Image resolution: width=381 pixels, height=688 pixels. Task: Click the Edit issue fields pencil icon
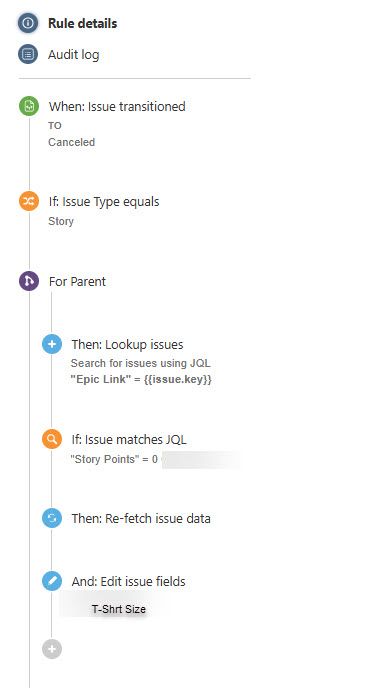(x=52, y=581)
